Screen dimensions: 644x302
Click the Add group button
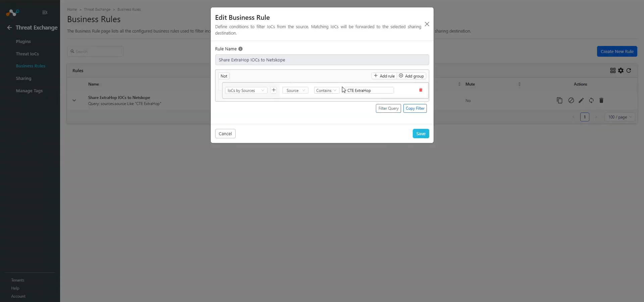click(411, 76)
